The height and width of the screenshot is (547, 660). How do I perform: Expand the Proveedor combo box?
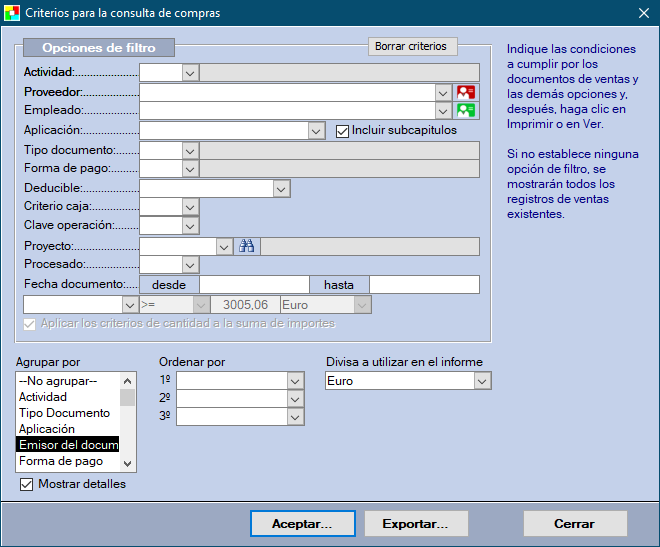[443, 92]
